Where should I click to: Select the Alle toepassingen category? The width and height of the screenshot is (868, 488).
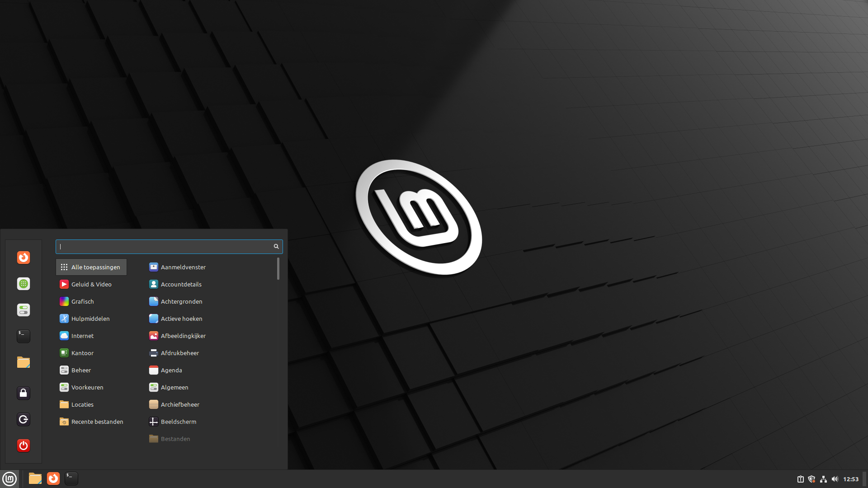click(91, 267)
